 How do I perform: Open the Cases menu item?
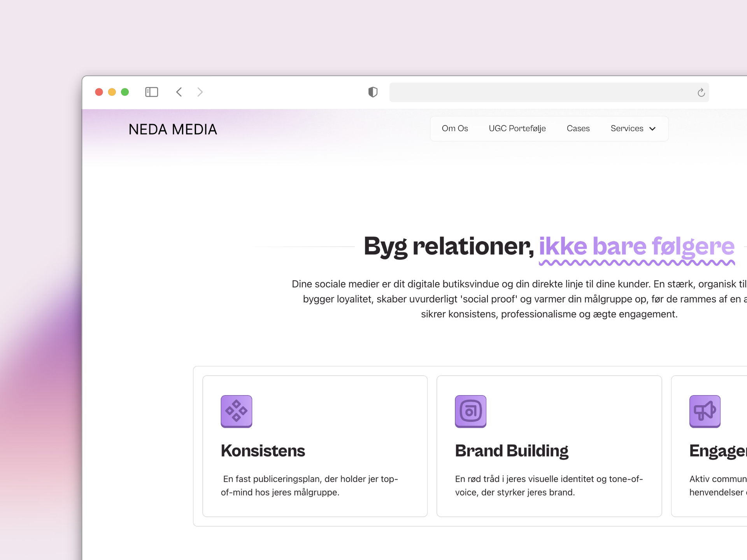pyautogui.click(x=578, y=128)
